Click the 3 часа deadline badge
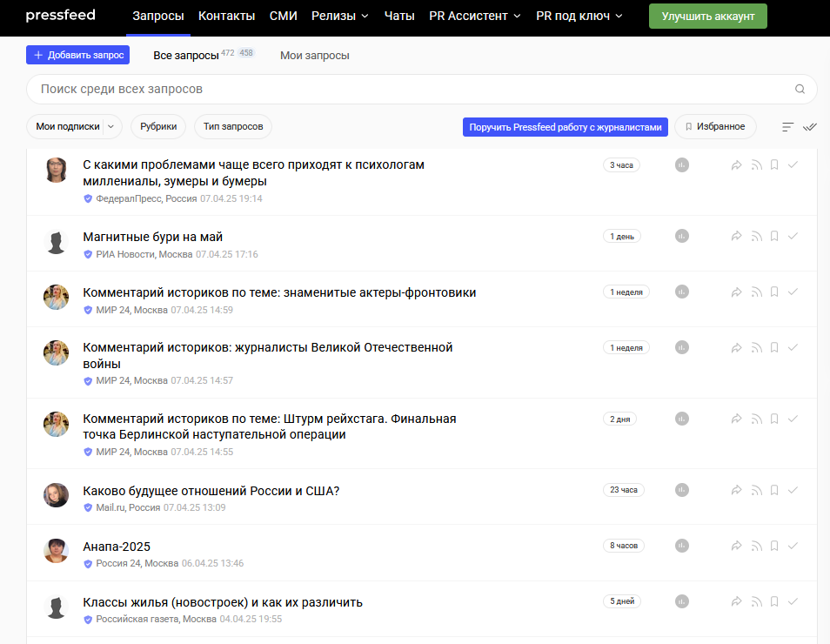The width and height of the screenshot is (830, 644). pyautogui.click(x=621, y=165)
